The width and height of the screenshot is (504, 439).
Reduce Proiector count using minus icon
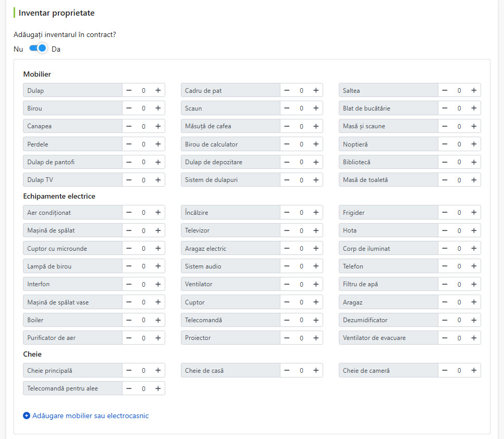pos(287,338)
